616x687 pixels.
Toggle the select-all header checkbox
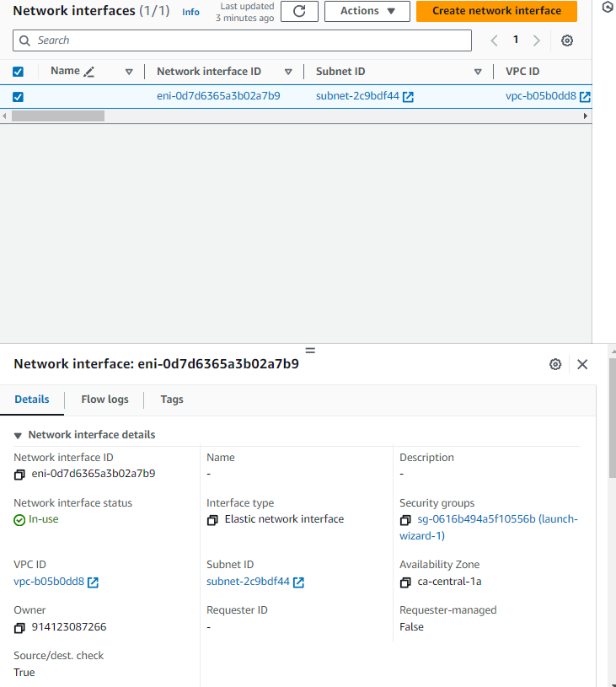tap(18, 72)
